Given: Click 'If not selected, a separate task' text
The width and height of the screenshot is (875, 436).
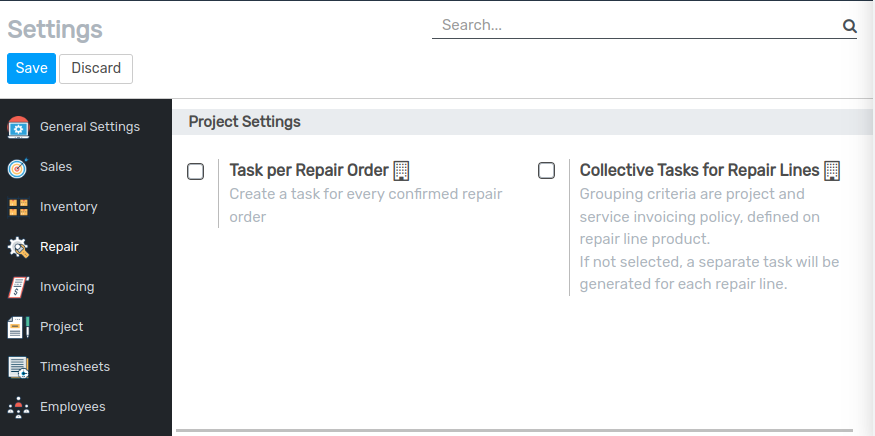Looking at the screenshot, I should [x=709, y=262].
